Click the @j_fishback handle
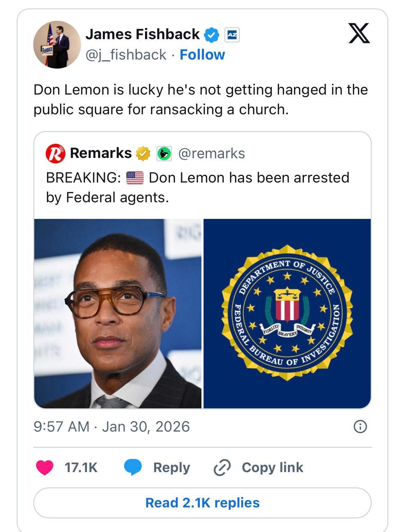 click(x=126, y=55)
